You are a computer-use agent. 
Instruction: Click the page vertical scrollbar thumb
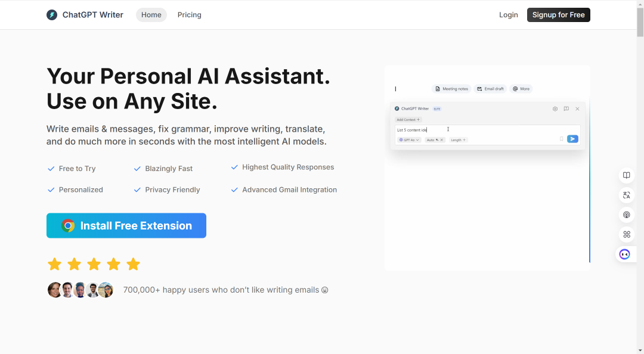[640, 22]
